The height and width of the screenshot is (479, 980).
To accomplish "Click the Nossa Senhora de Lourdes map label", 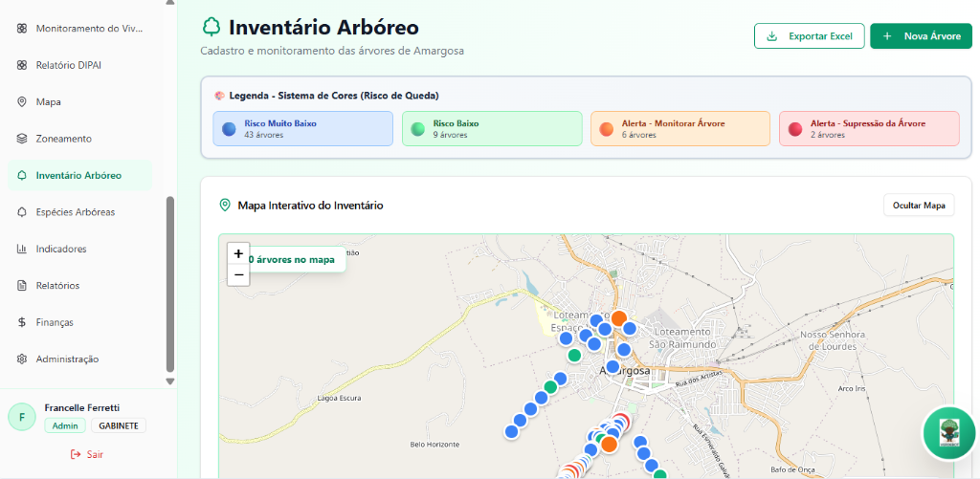I will point(832,340).
